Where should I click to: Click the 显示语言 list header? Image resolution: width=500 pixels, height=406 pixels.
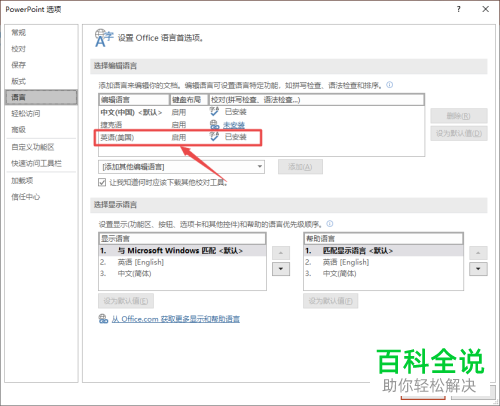point(182,238)
